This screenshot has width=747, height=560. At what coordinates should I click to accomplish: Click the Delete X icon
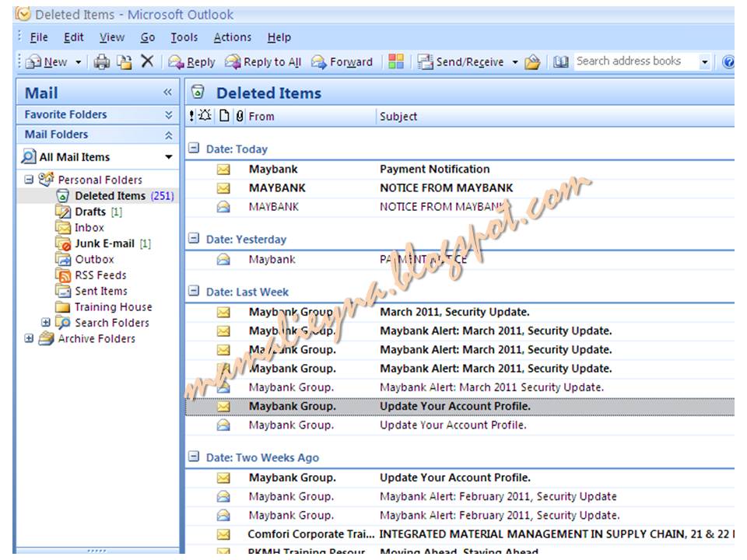(x=148, y=61)
